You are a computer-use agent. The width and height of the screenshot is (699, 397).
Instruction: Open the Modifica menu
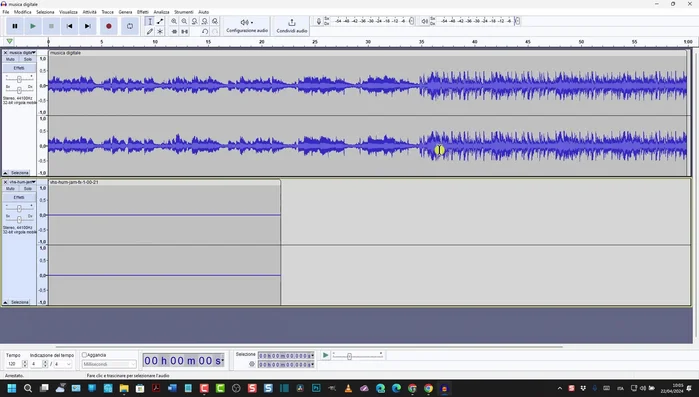(x=22, y=12)
